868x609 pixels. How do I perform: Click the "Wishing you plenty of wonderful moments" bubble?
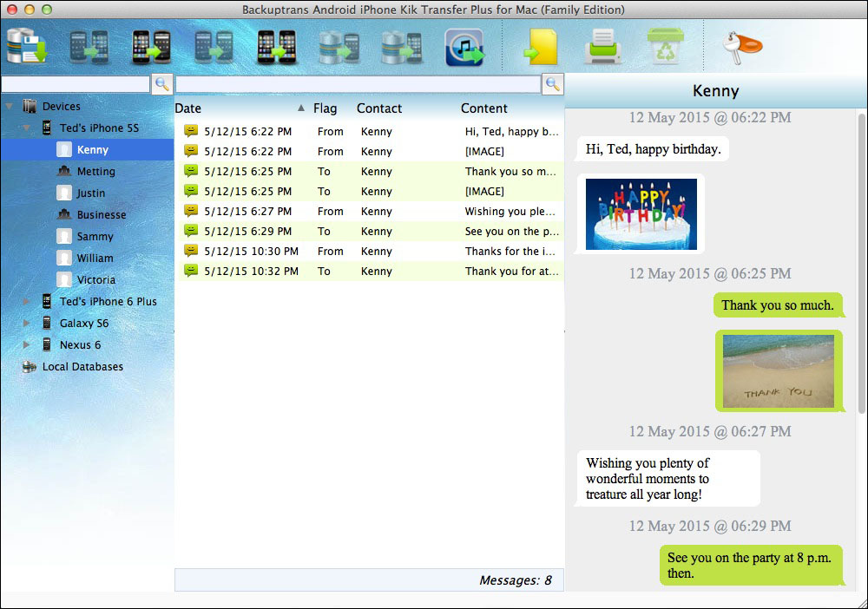point(668,479)
